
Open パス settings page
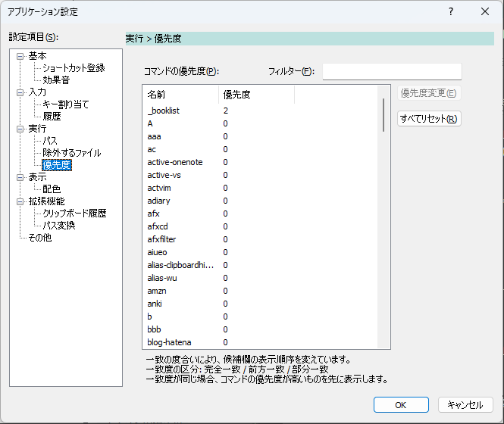pos(50,141)
